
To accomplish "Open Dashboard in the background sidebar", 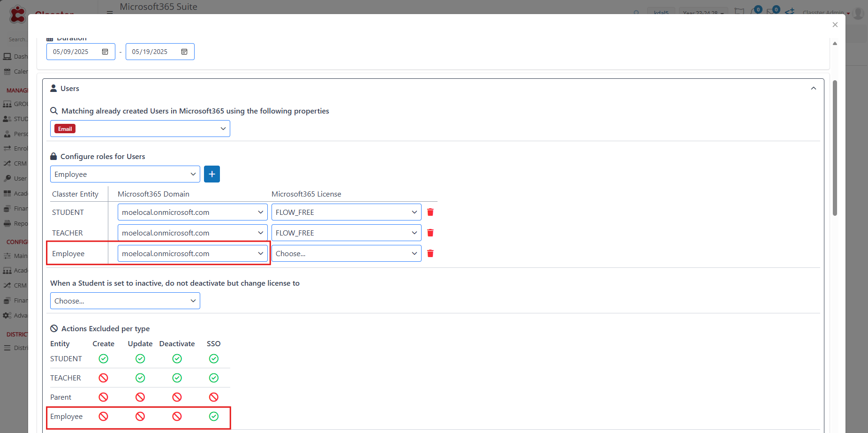I will (x=15, y=56).
